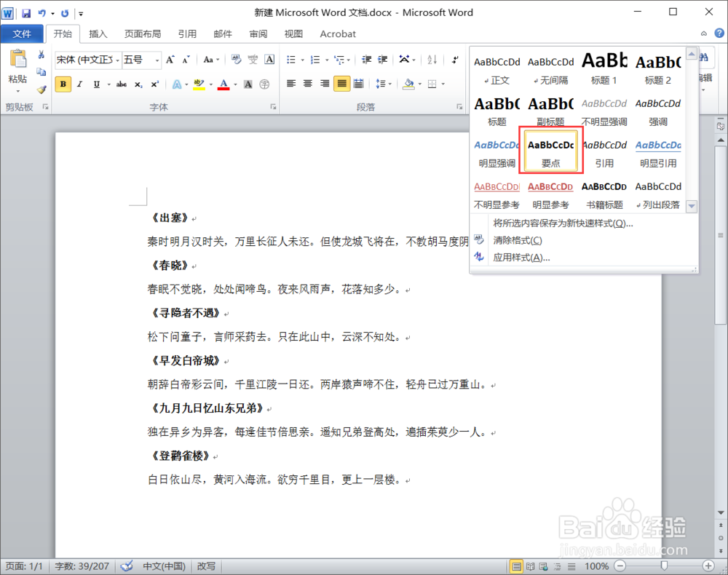Open the Phonetic Guide (拼音指南) tool
Viewport: 728px width, 575px height.
254,60
